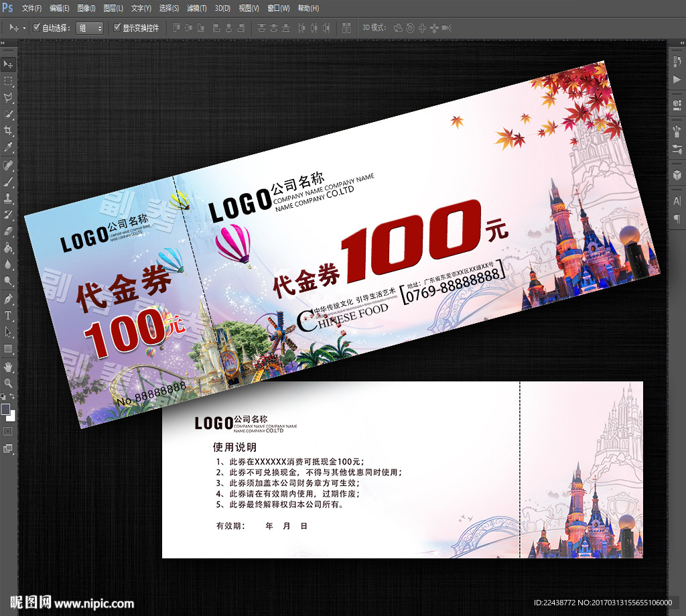The height and width of the screenshot is (616, 686).
Task: Open the 窗口(W) menu
Action: tap(278, 8)
